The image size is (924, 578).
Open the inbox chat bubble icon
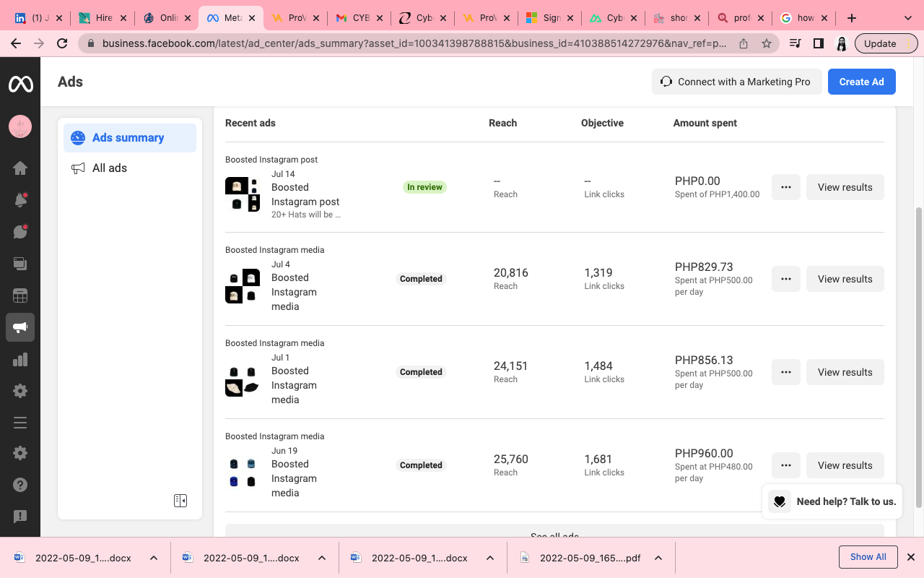tap(20, 232)
